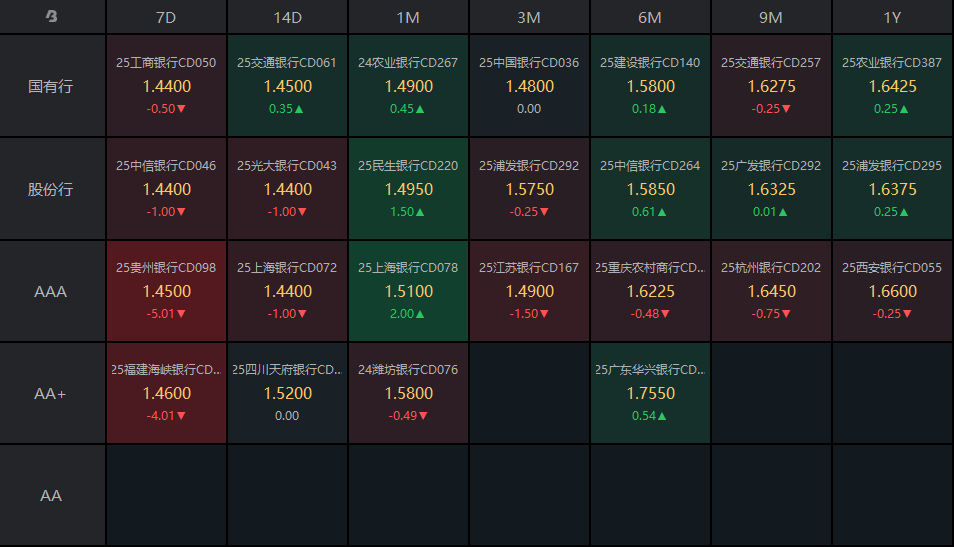Click the 25杭州银行CD202 cell
Image resolution: width=954 pixels, height=547 pixels.
(771, 291)
